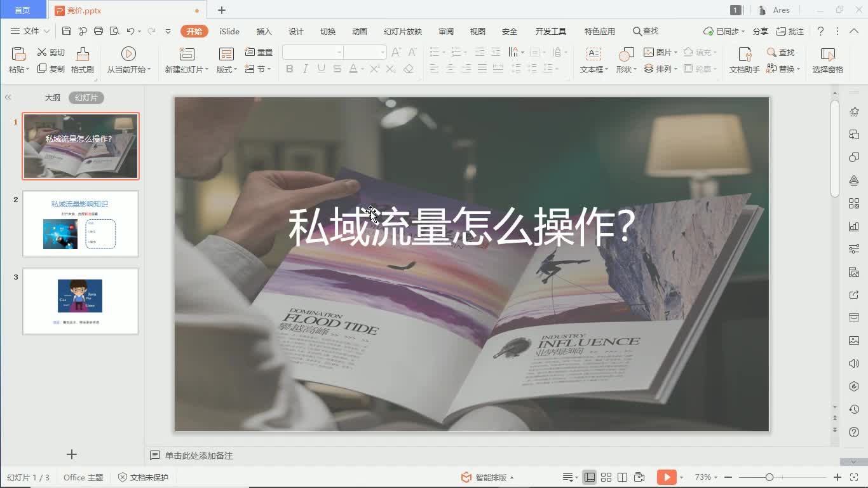Click fit slide to window icon
Screen dimensions: 868x488
(x=855, y=477)
